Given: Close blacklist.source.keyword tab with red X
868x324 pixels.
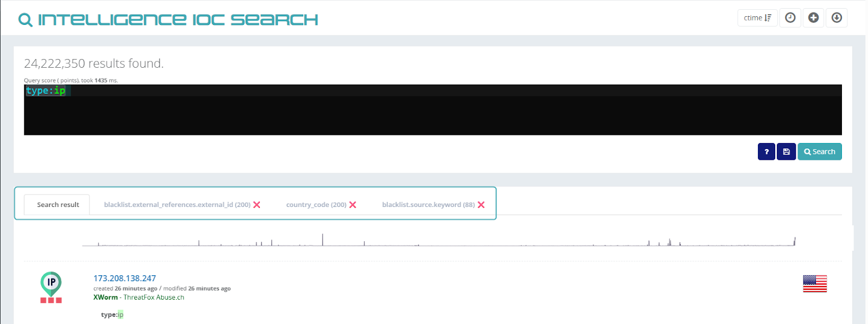Looking at the screenshot, I should (481, 205).
